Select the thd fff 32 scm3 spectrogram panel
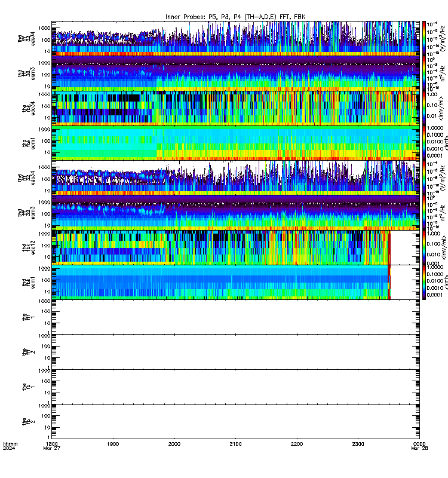448x478 pixels. click(x=235, y=213)
